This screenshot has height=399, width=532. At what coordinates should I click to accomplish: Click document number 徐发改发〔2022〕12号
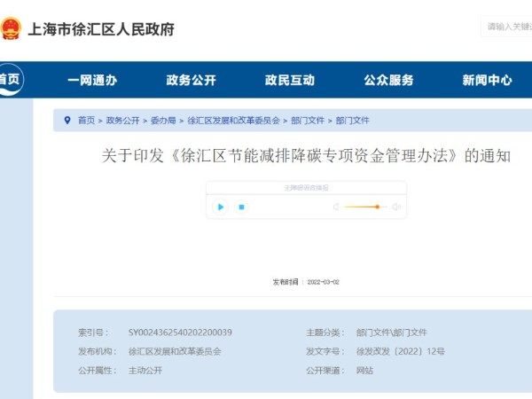click(x=401, y=351)
